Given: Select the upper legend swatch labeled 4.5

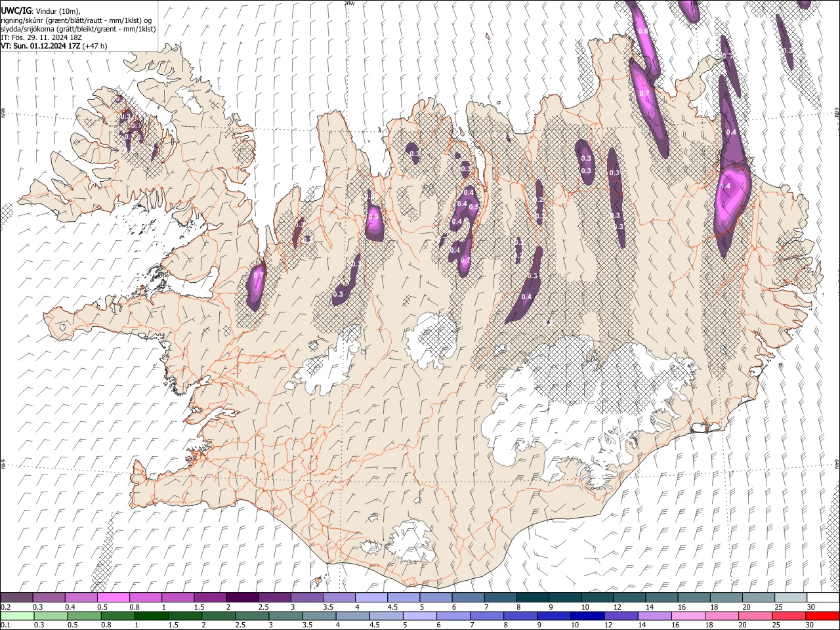Looking at the screenshot, I should [x=402, y=597].
